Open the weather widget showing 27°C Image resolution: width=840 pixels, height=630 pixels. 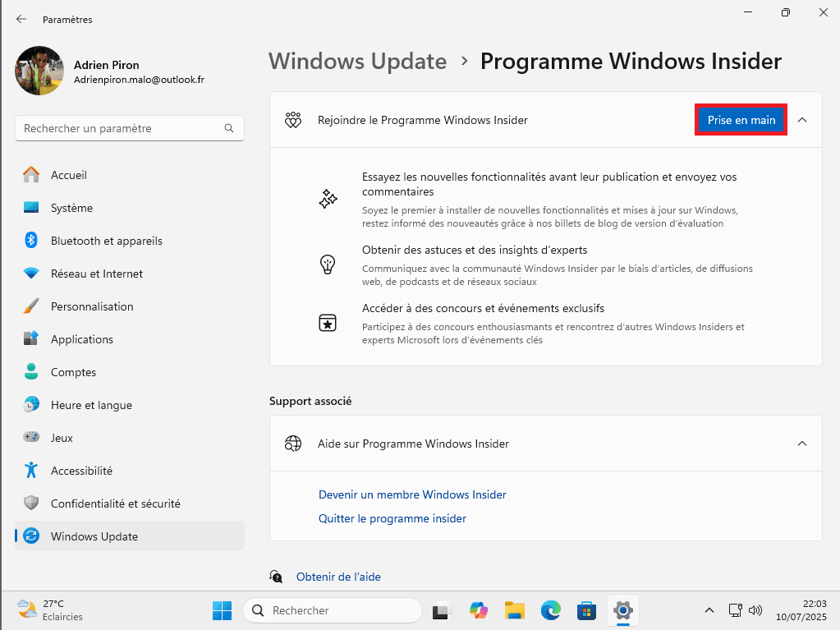tap(50, 610)
